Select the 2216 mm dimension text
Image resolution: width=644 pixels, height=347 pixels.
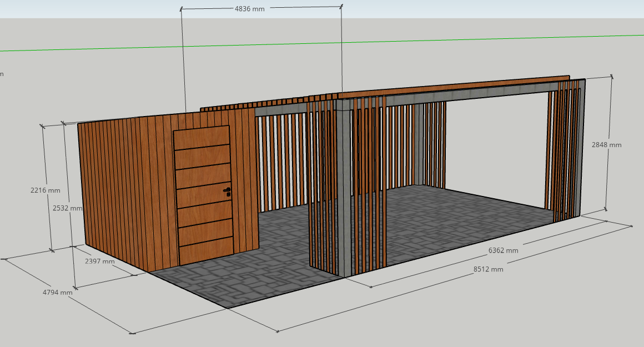point(45,190)
